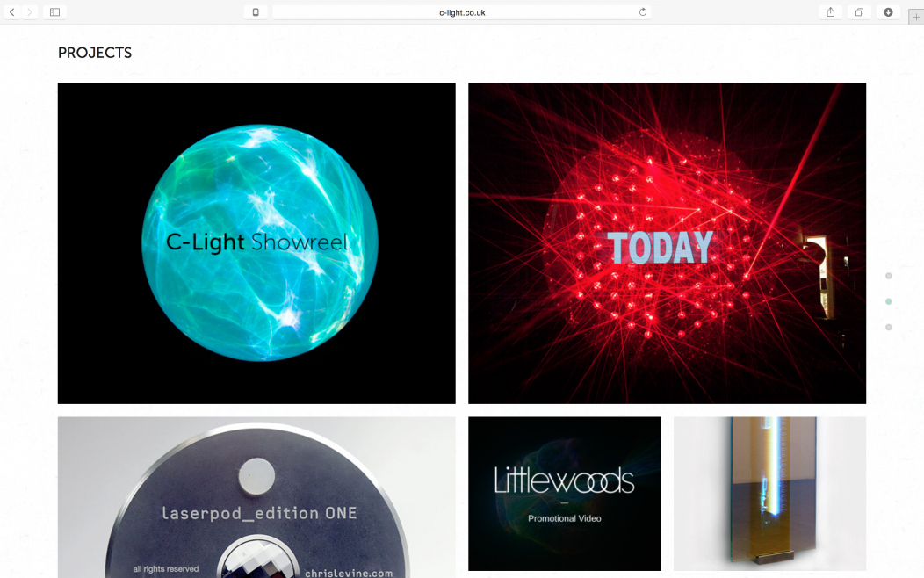This screenshot has width=924, height=578.
Task: Open the red laser TODAY project
Action: point(667,242)
